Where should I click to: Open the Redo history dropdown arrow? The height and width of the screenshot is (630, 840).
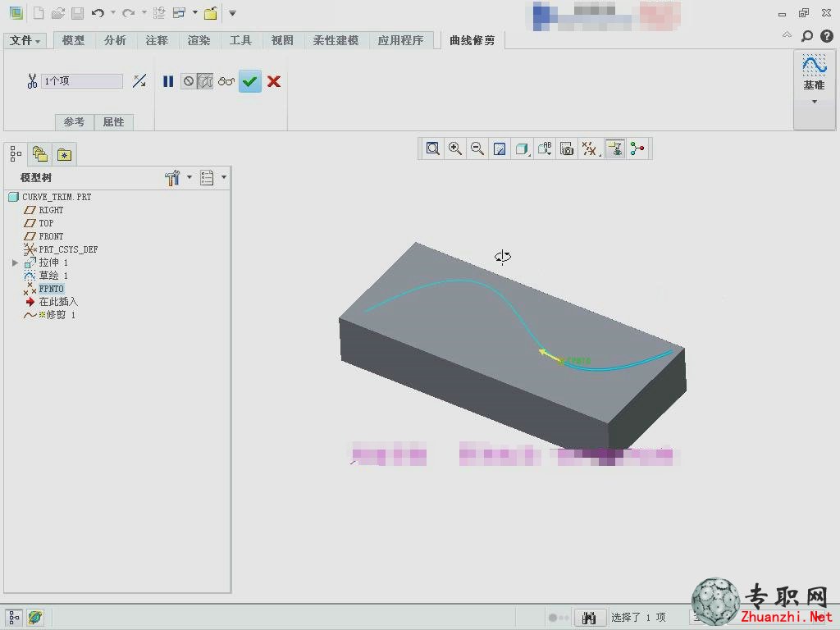coord(144,12)
